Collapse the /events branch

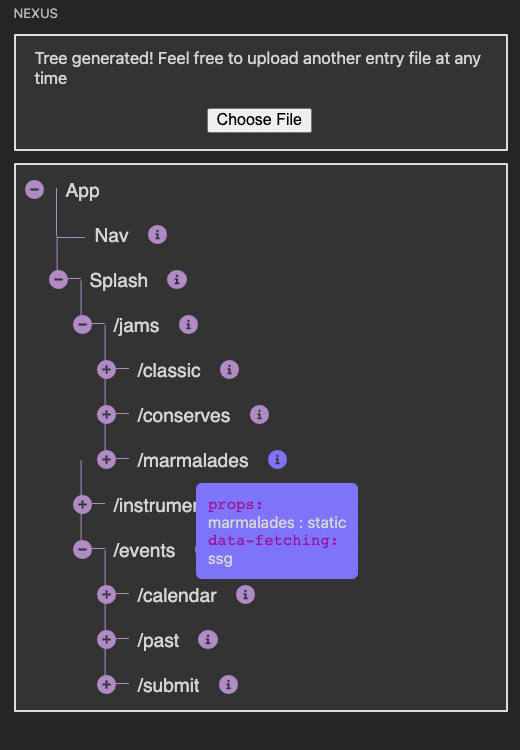point(82,549)
